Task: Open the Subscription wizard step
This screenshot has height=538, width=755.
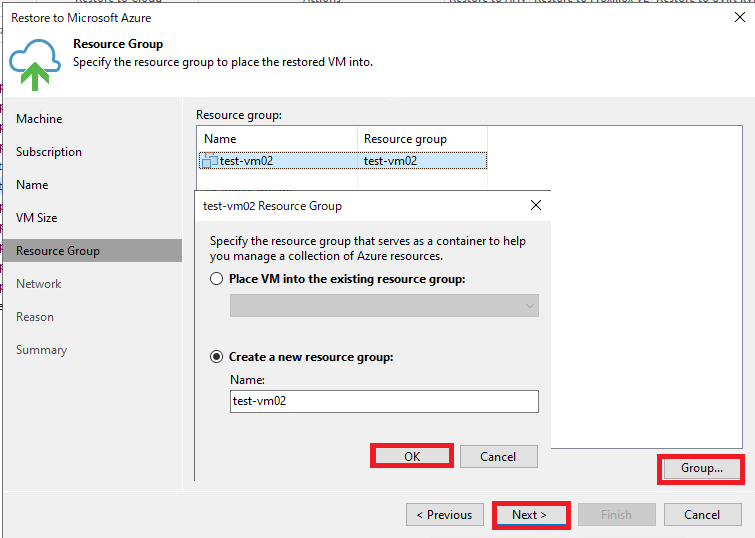Action: pyautogui.click(x=49, y=152)
